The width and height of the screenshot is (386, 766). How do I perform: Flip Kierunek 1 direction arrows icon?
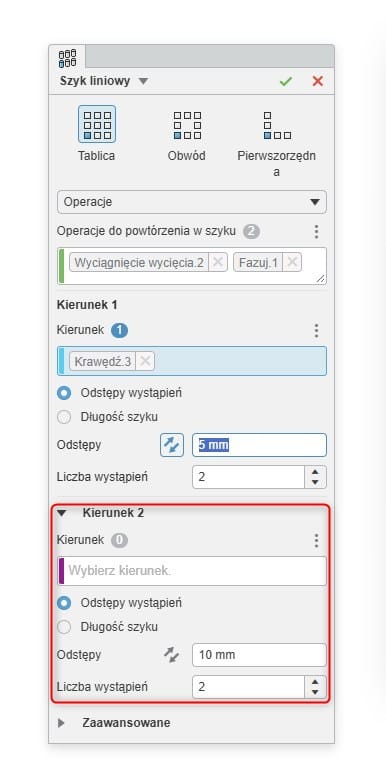[172, 446]
